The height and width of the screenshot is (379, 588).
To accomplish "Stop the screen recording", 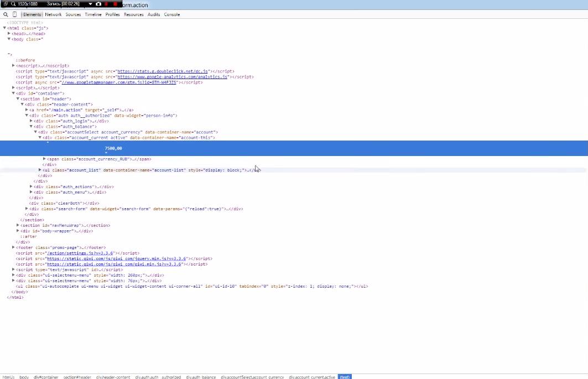I will click(115, 4).
